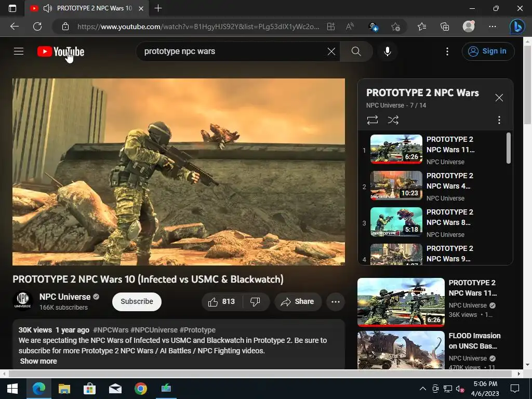Clear the search box text
The width and height of the screenshot is (532, 399).
[331, 51]
